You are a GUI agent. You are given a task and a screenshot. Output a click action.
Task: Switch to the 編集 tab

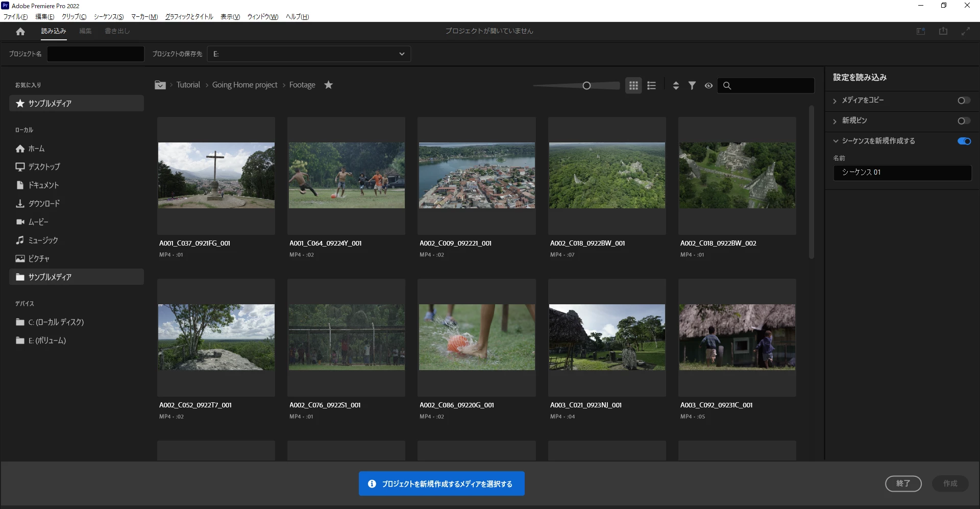pos(85,31)
